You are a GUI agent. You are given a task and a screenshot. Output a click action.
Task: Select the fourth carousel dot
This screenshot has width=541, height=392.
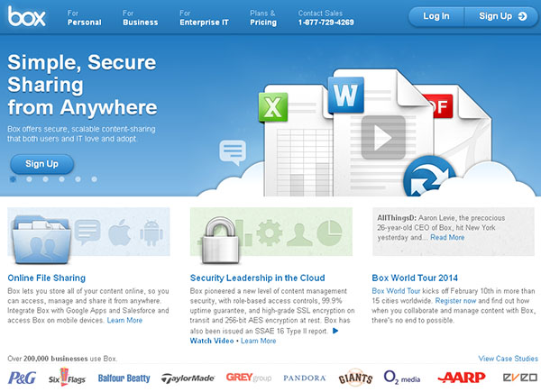tap(61, 179)
